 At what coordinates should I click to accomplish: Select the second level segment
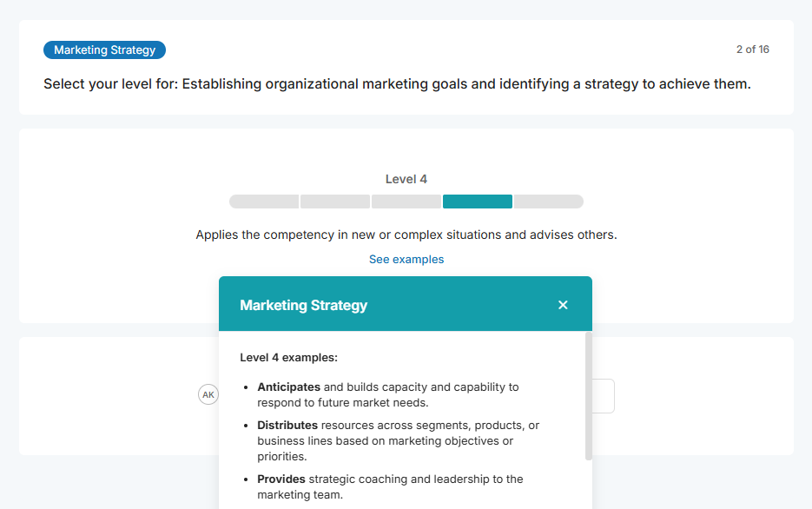[x=335, y=202]
